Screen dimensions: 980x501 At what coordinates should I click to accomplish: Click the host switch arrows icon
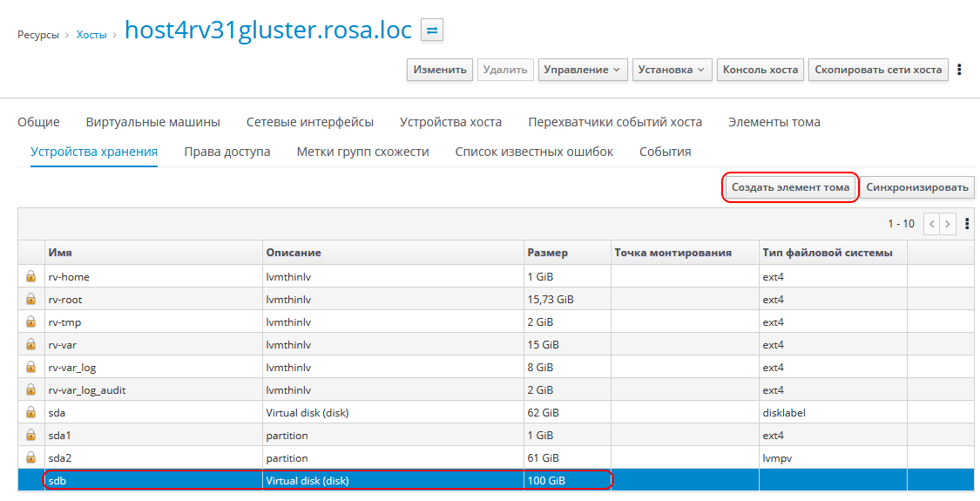(x=432, y=30)
